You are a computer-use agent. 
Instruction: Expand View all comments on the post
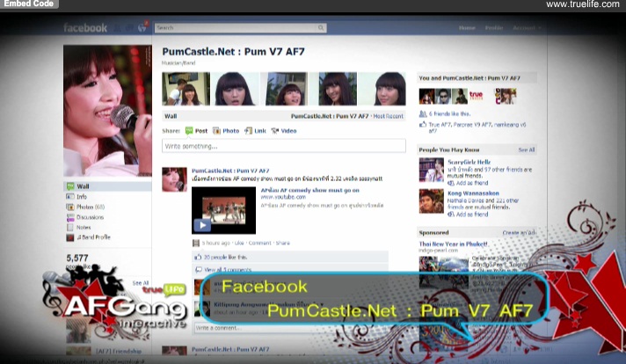point(228,269)
